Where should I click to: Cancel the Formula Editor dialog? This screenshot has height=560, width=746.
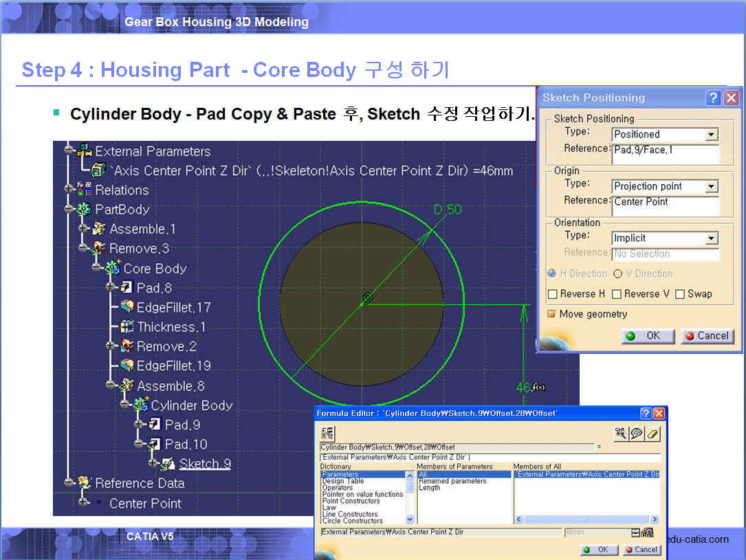(x=641, y=550)
